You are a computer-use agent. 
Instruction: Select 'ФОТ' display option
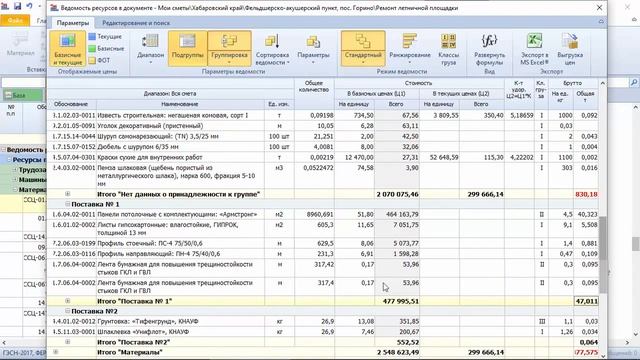[100, 60]
